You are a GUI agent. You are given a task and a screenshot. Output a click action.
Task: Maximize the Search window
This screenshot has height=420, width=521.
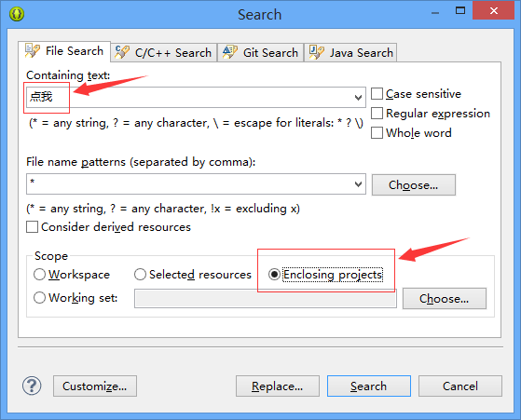(460, 11)
